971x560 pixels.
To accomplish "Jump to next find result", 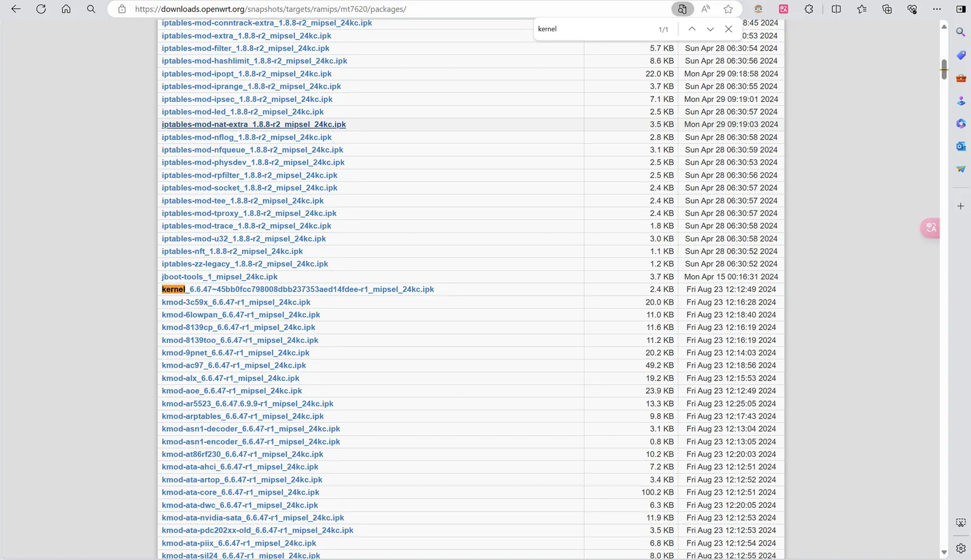I will click(710, 29).
